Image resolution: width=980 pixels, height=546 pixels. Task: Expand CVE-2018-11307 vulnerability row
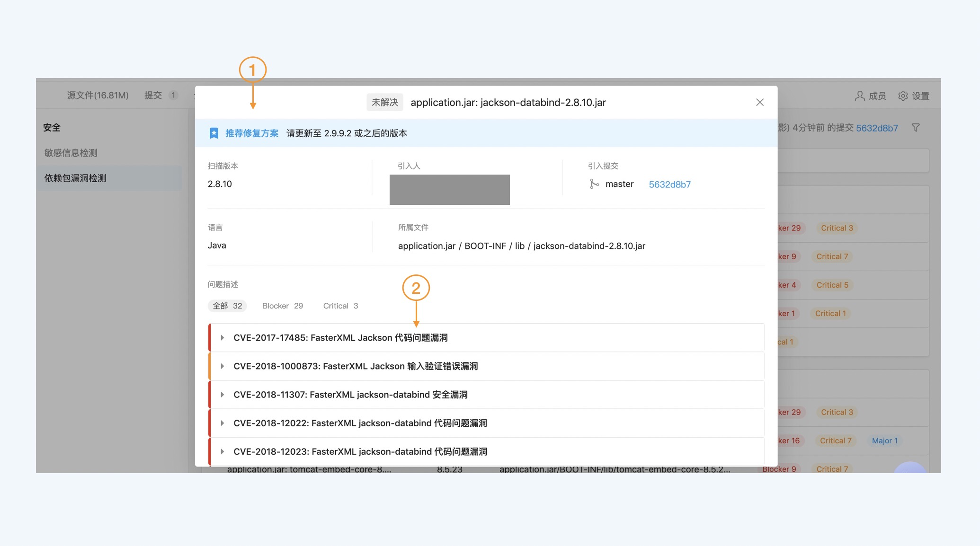coord(223,395)
